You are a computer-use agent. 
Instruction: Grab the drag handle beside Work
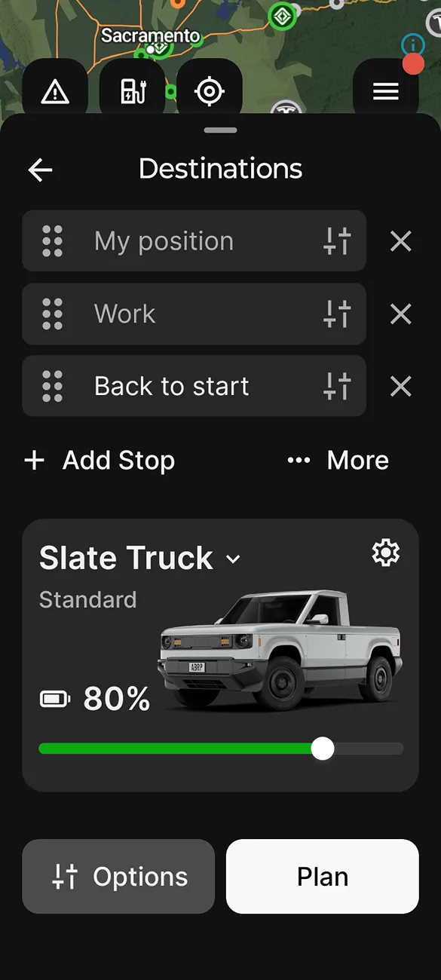click(51, 314)
